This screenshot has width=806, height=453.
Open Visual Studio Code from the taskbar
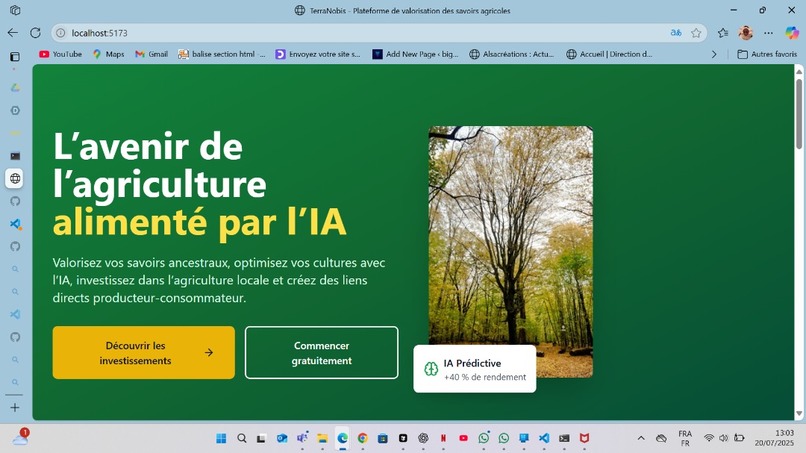click(544, 438)
